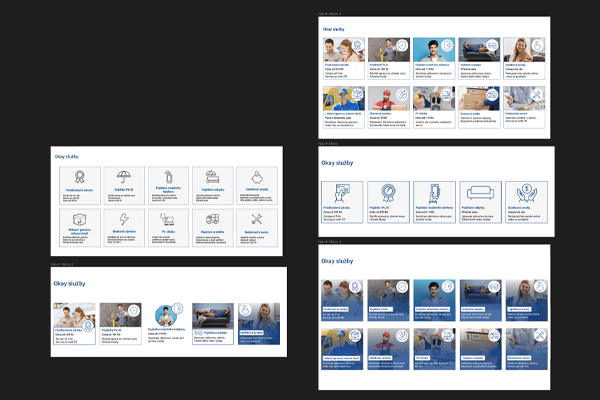Click delivery truck badge in Návrh Menu 4 frame

492,95
